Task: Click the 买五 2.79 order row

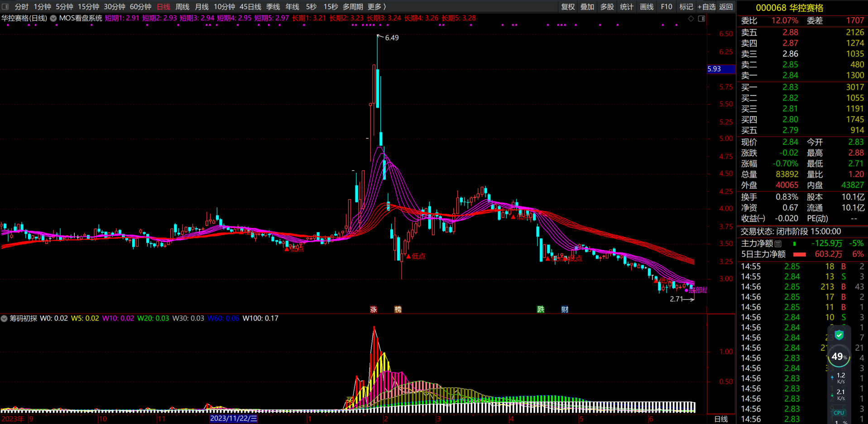Action: coord(802,130)
